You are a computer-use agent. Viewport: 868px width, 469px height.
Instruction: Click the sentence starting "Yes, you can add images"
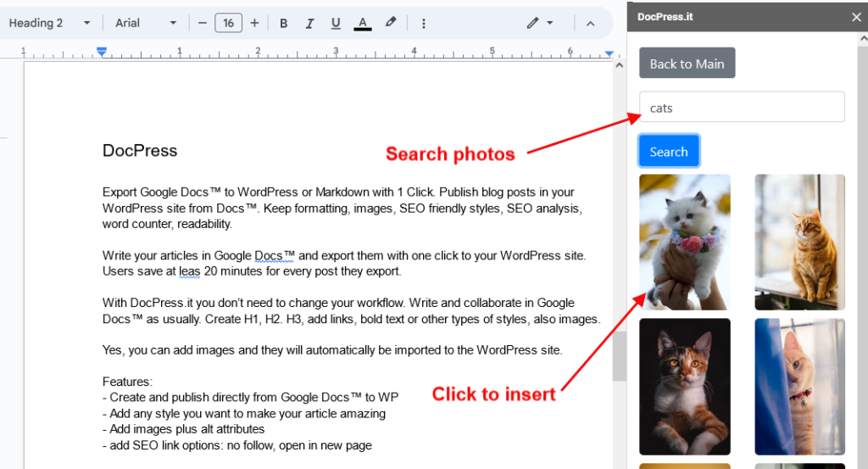tap(332, 350)
